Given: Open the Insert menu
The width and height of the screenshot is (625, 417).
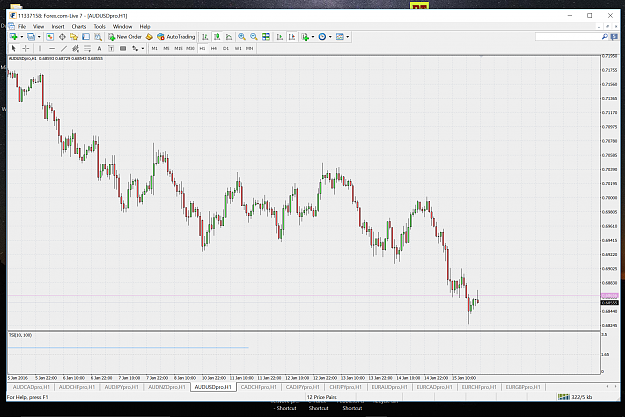Looking at the screenshot, I should click(58, 27).
